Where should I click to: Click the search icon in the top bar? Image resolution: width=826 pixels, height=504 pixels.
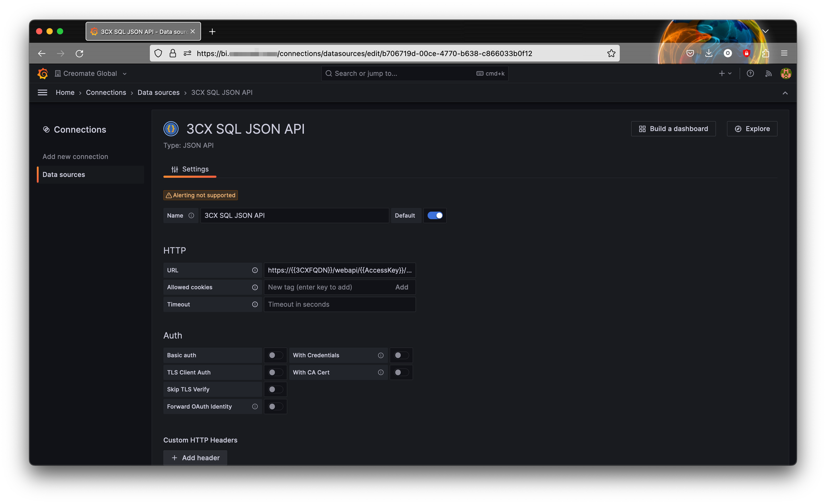click(x=328, y=73)
